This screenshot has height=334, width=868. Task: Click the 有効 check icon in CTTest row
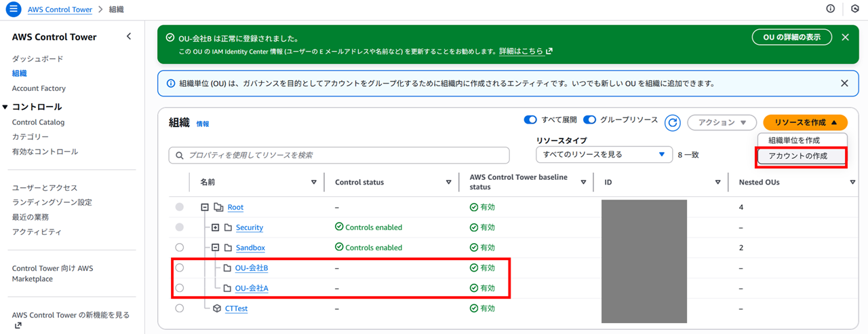474,308
